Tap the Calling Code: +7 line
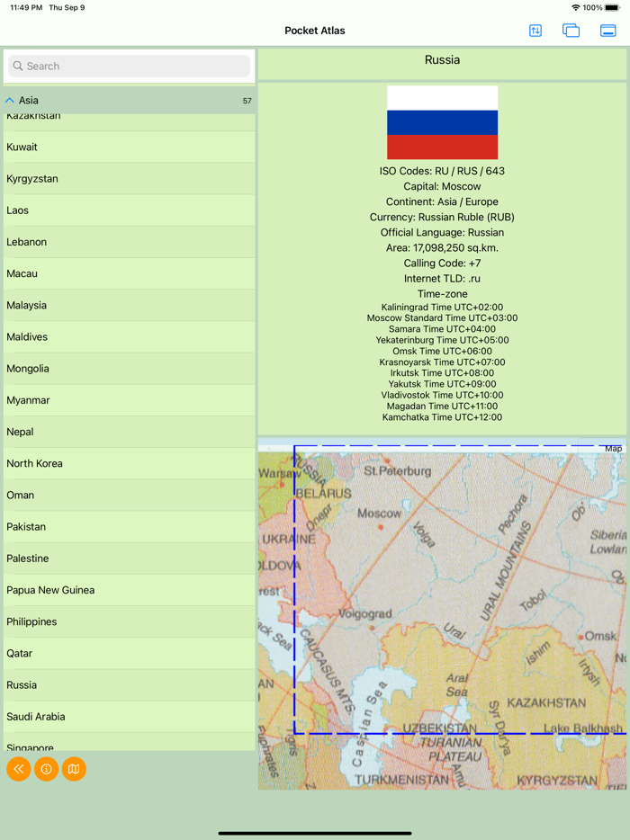 click(442, 263)
